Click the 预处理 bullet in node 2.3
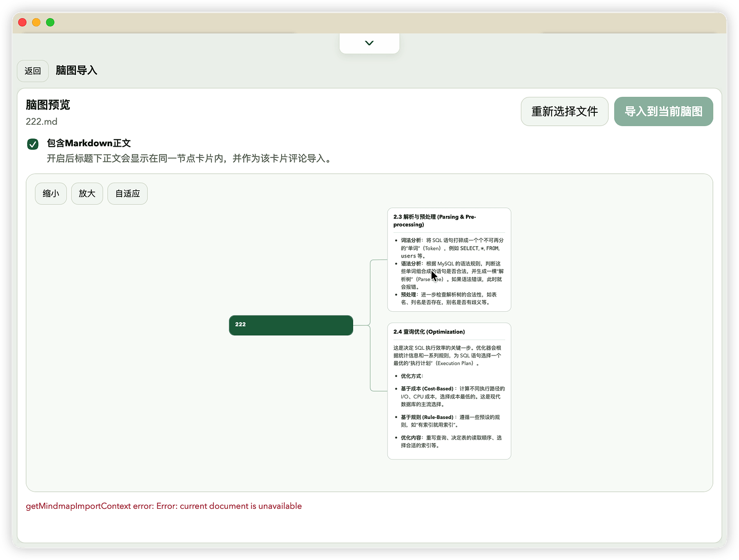 click(x=449, y=298)
